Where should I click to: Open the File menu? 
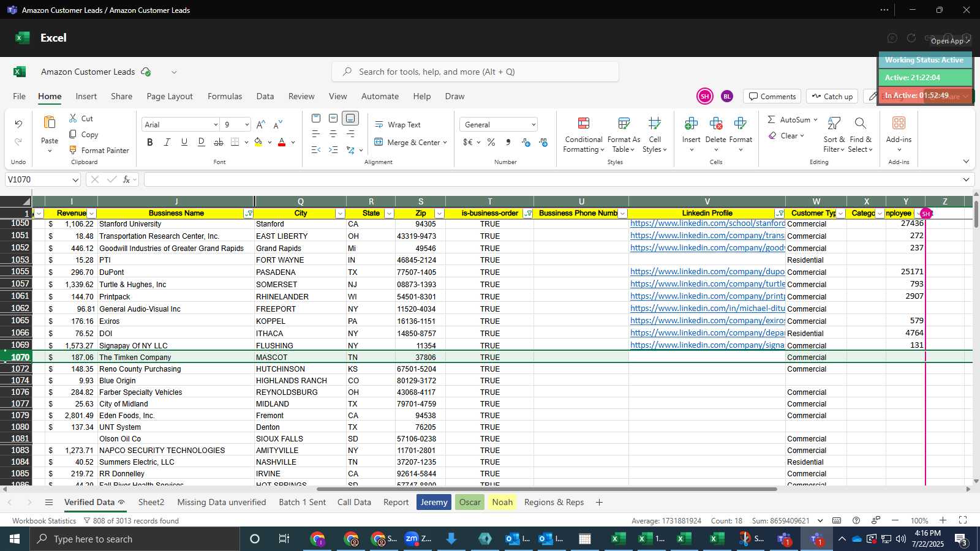pos(20,96)
